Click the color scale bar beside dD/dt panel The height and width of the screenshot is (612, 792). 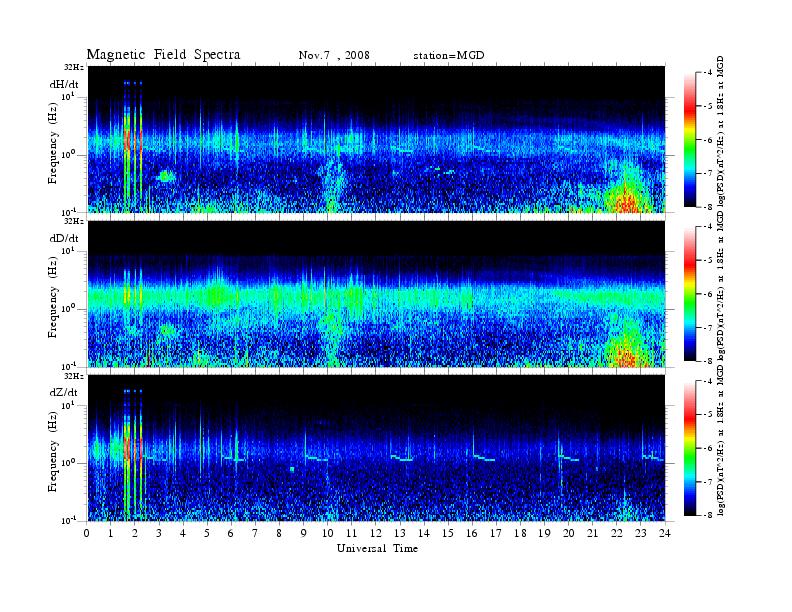pyautogui.click(x=690, y=294)
